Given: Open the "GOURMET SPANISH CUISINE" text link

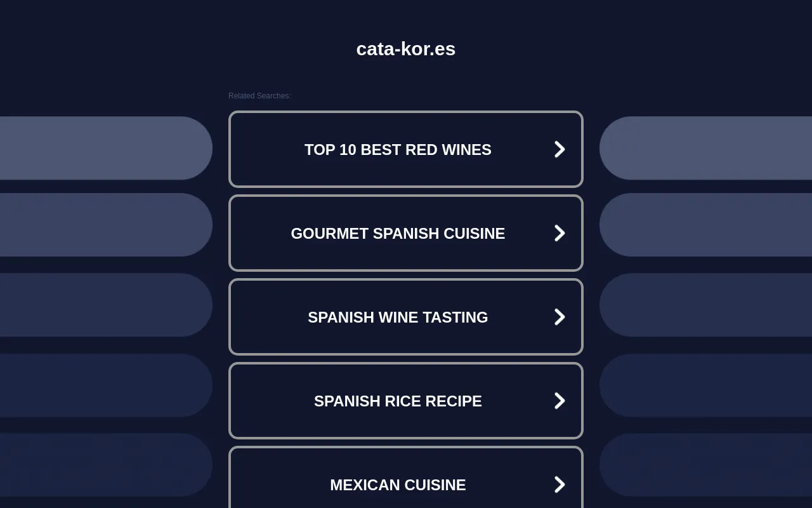Looking at the screenshot, I should pos(398,233).
